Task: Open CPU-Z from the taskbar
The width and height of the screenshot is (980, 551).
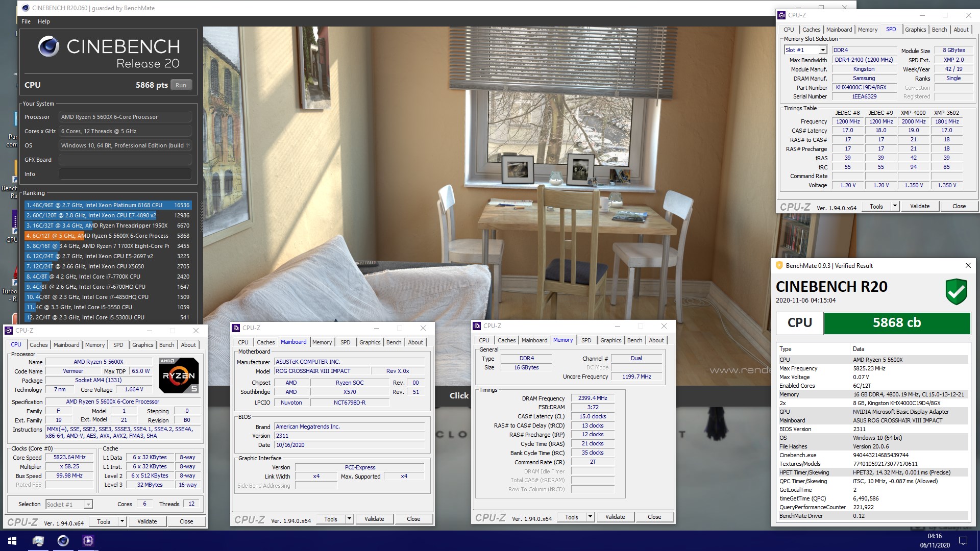Action: pos(88,541)
